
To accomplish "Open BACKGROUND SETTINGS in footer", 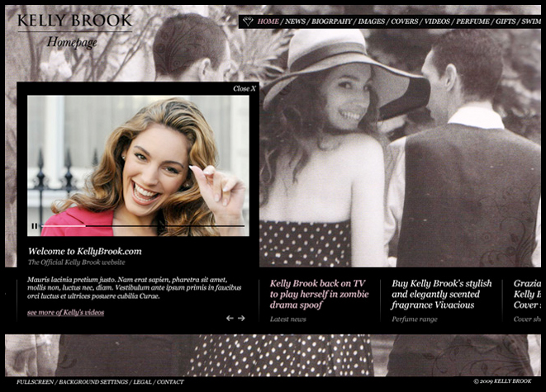I will click(x=93, y=382).
